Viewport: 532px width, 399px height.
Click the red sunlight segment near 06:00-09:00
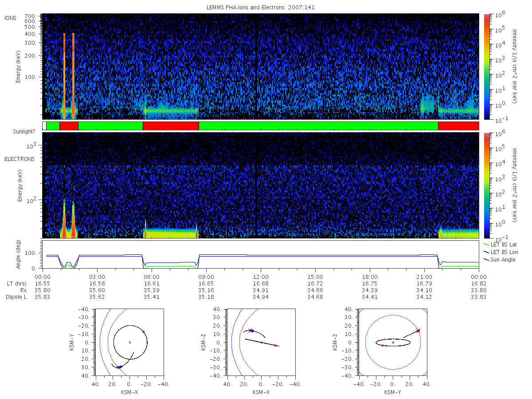coord(171,126)
